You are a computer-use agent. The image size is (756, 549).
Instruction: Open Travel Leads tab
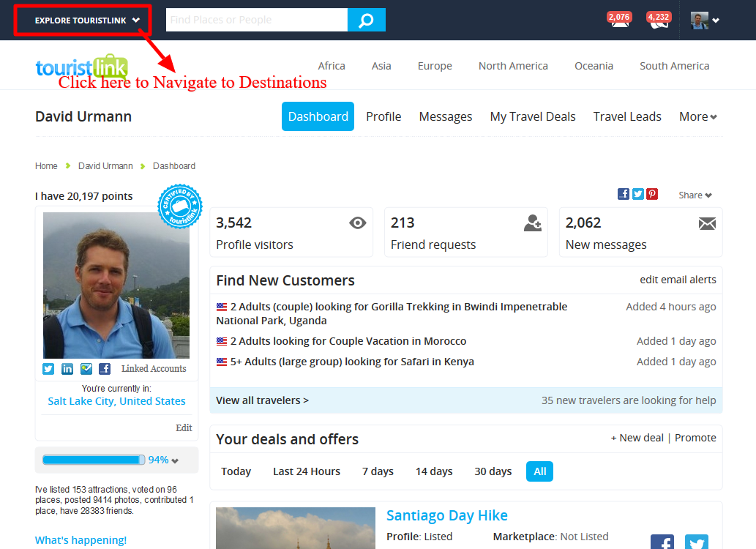(x=627, y=116)
